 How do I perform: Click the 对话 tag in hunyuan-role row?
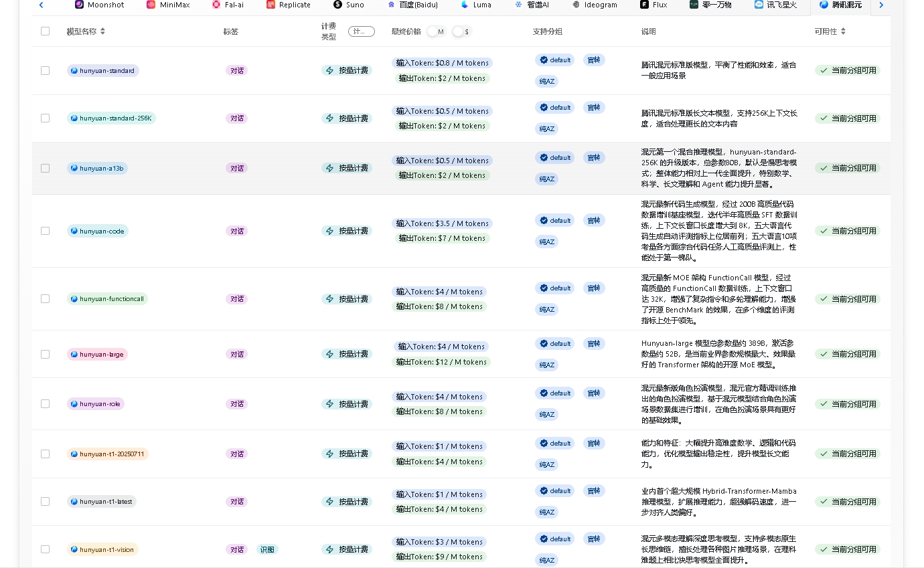point(237,403)
